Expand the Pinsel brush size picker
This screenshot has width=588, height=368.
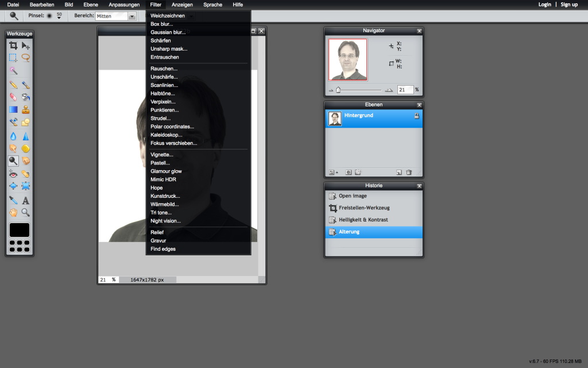click(x=59, y=17)
